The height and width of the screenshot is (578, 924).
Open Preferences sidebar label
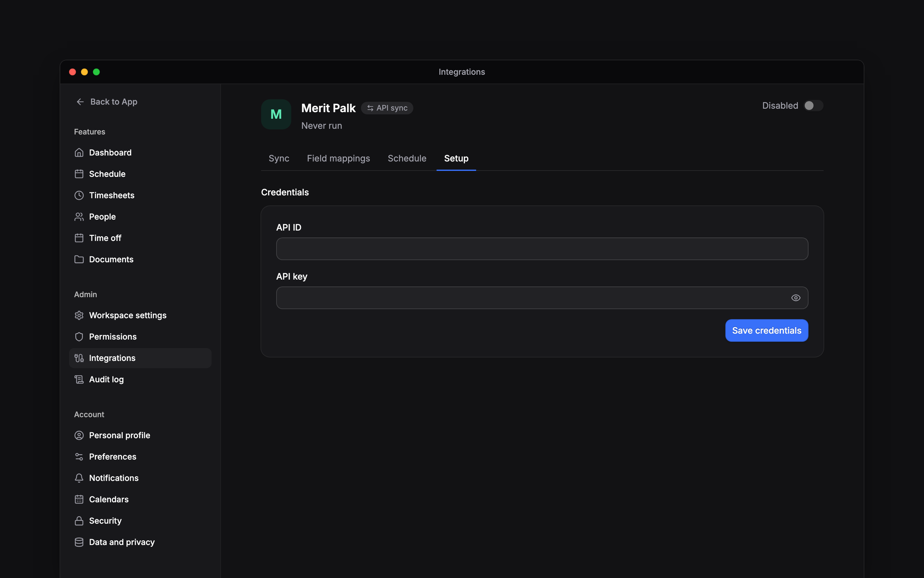tap(113, 457)
